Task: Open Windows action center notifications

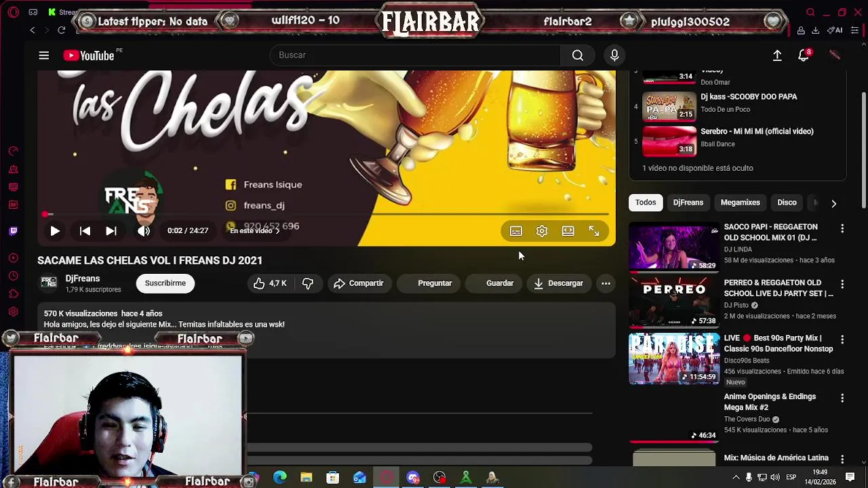Action: tap(850, 478)
